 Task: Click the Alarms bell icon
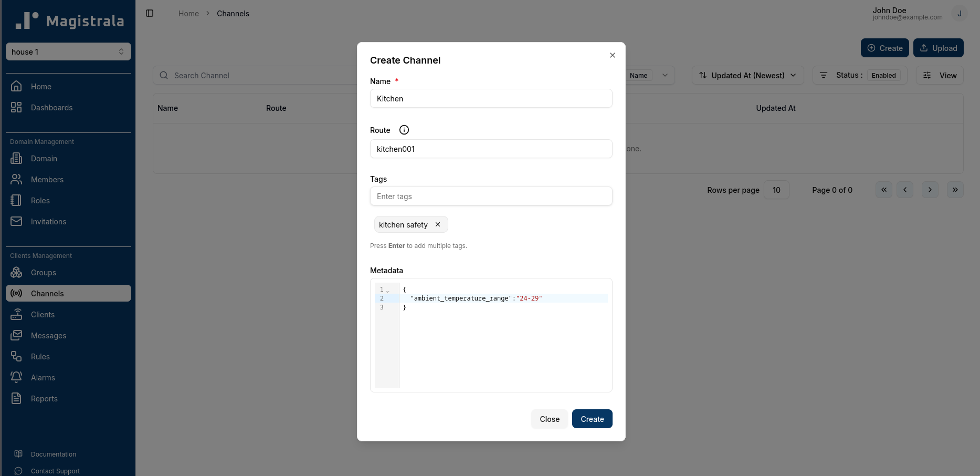(x=16, y=377)
